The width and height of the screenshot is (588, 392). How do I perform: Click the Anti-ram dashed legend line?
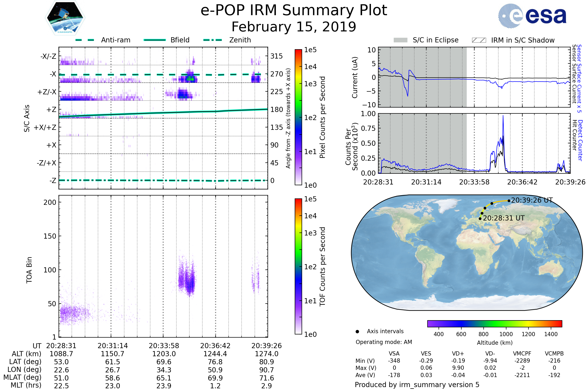[85, 40]
